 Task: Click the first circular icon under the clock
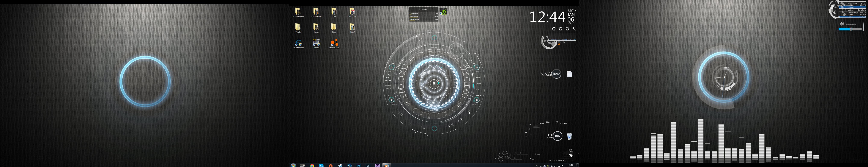pyautogui.click(x=554, y=29)
